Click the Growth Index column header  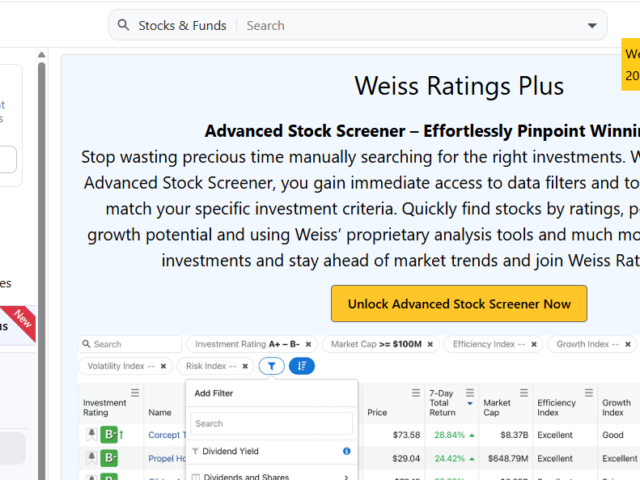pyautogui.click(x=616, y=407)
